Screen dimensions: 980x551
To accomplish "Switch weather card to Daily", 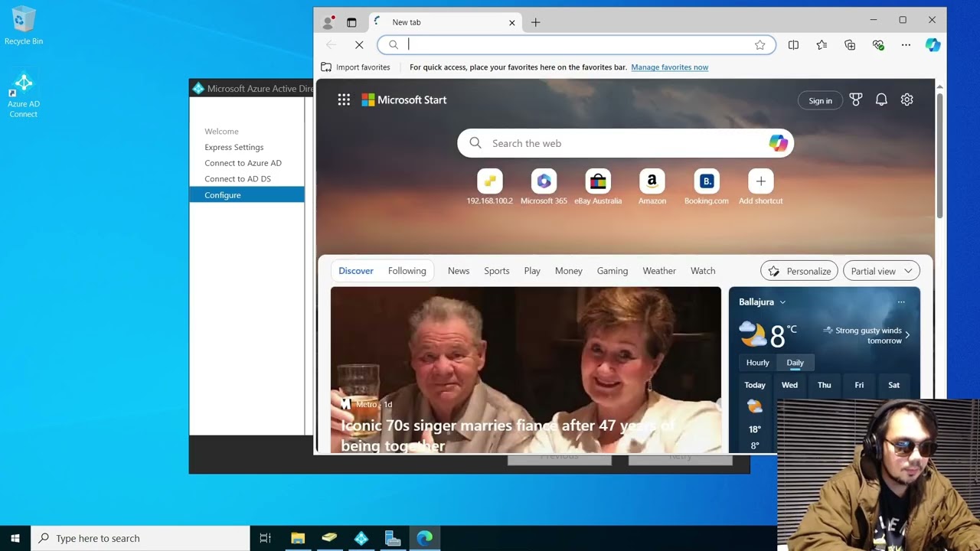I will (x=795, y=363).
